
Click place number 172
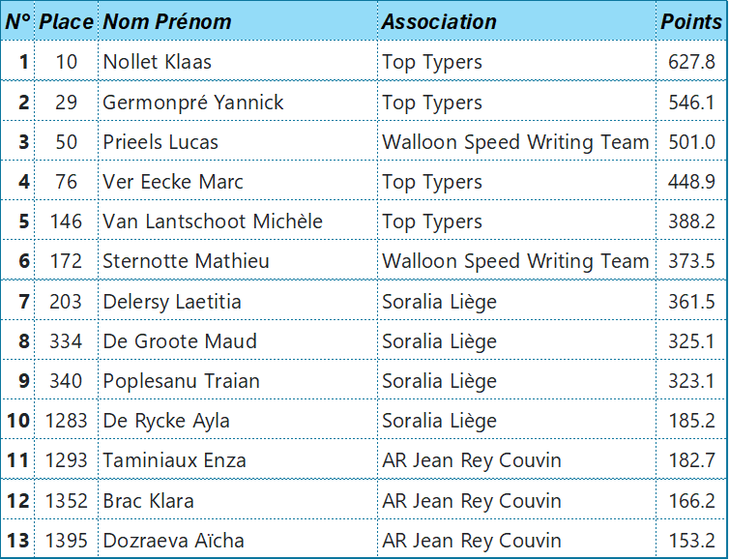[x=66, y=261]
